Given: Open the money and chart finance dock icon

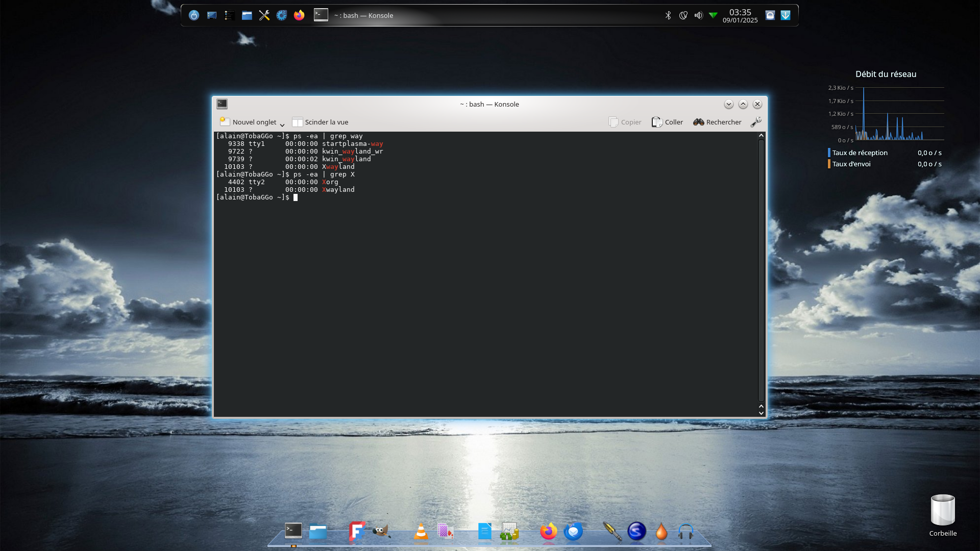Looking at the screenshot, I should coord(509,531).
